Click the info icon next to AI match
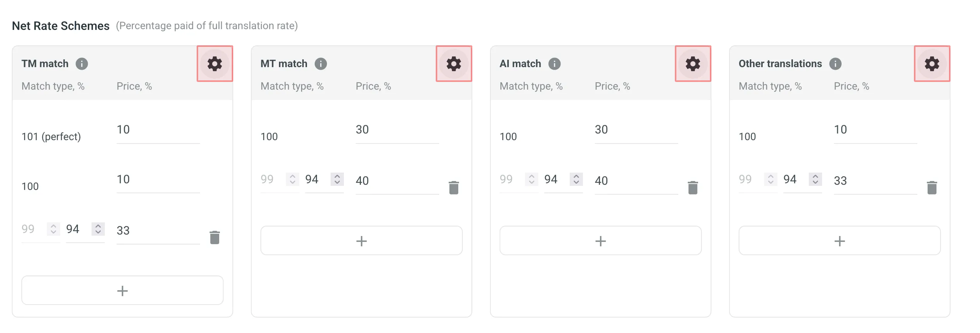Screen dimensions: 980x333 click(x=554, y=63)
